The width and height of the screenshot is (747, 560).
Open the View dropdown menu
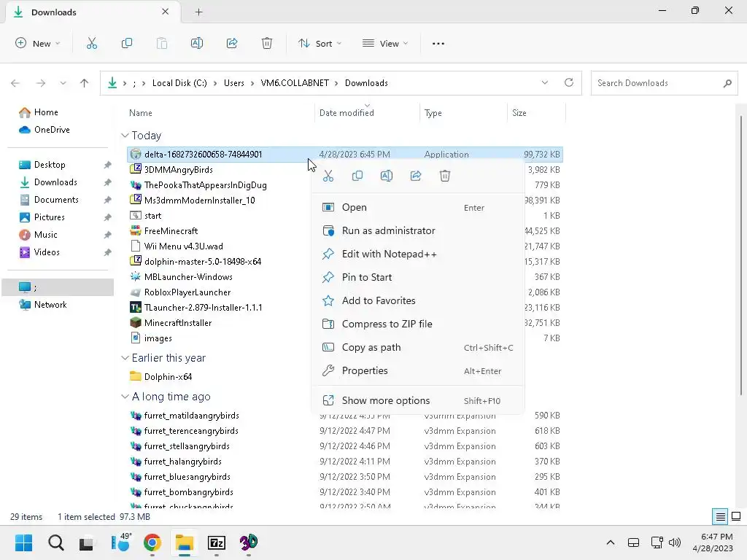click(385, 43)
